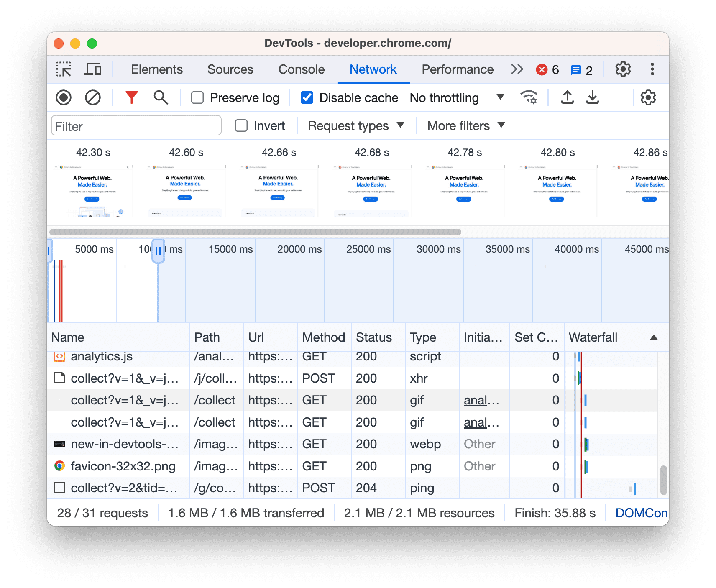Export network log as HAR
The height and width of the screenshot is (588, 716).
pos(593,97)
